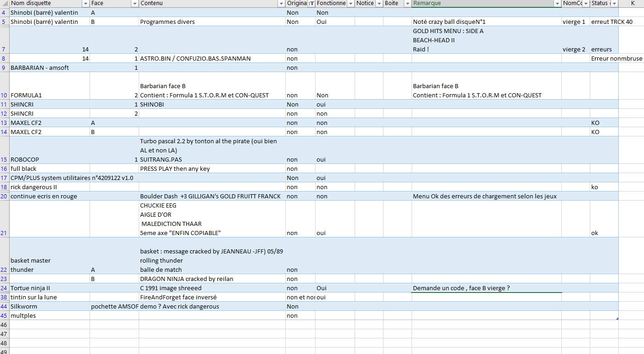The height and width of the screenshot is (354, 644).
Task: Click the 'Boulder Dash +3 GILLIGAN's GOLD' cell
Action: (212, 196)
